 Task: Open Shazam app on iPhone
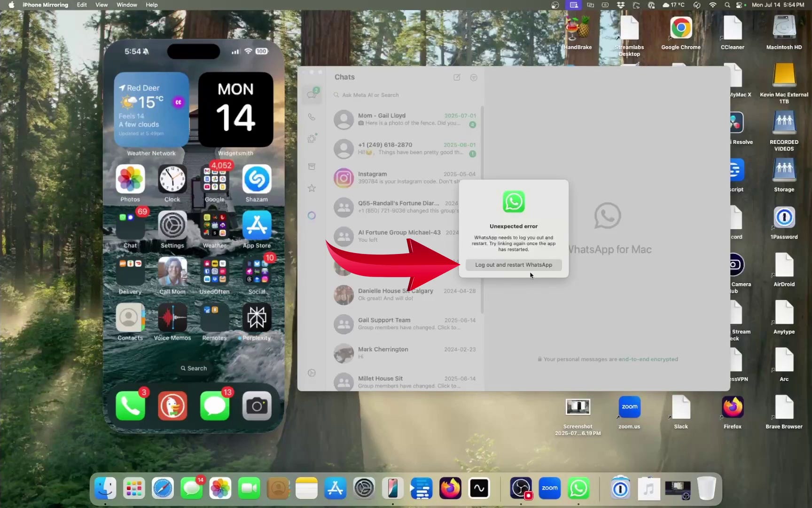[257, 179]
